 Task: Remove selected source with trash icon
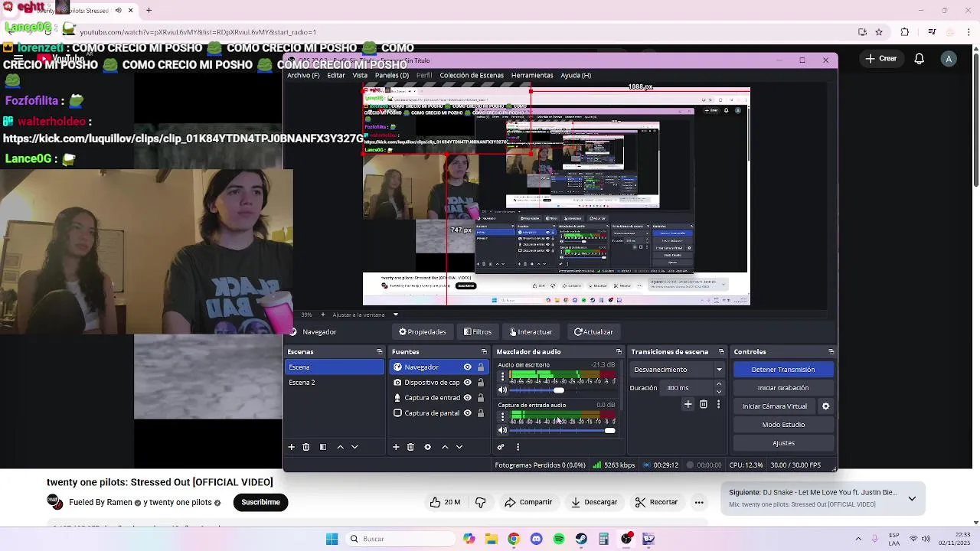(410, 447)
